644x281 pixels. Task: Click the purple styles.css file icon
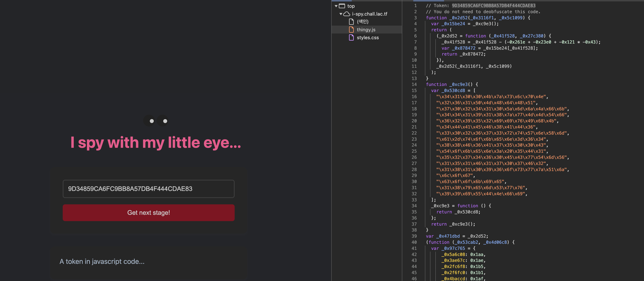tap(351, 38)
